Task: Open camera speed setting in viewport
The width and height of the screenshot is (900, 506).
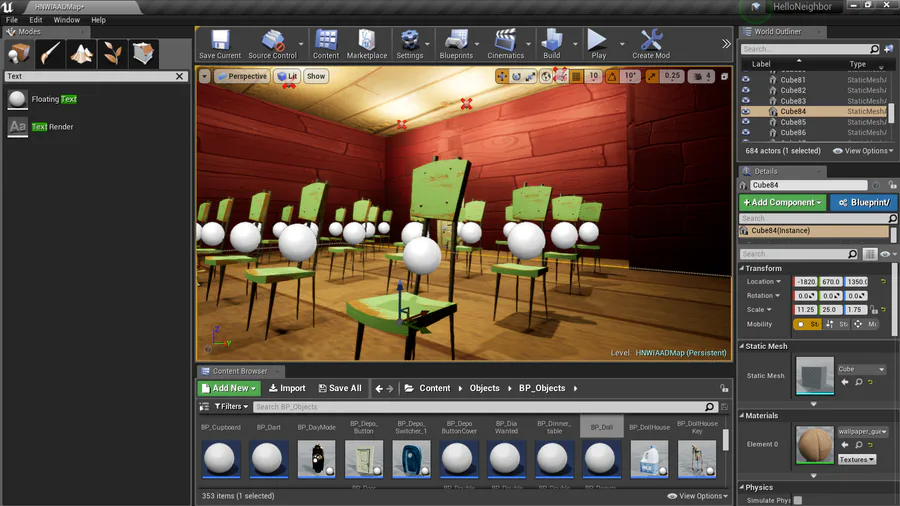Action: pos(701,76)
